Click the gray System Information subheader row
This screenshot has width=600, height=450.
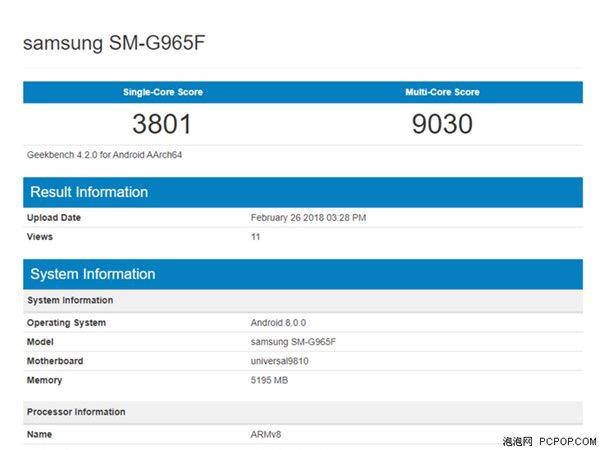[303, 300]
